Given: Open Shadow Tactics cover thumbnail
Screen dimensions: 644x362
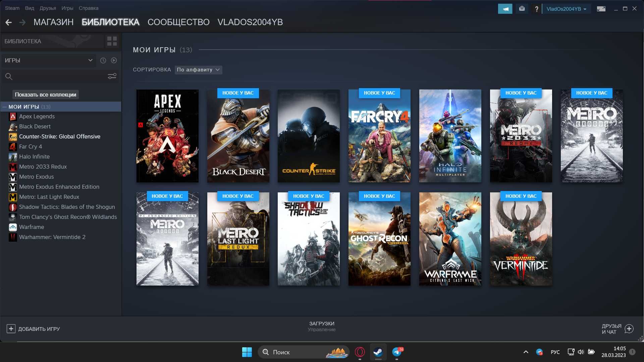Looking at the screenshot, I should point(309,239).
